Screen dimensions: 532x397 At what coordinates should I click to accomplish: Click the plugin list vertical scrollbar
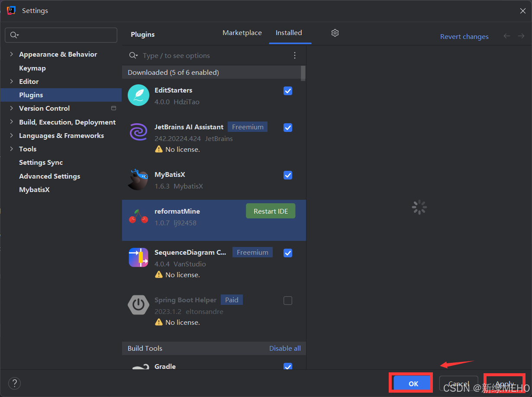tap(303, 73)
